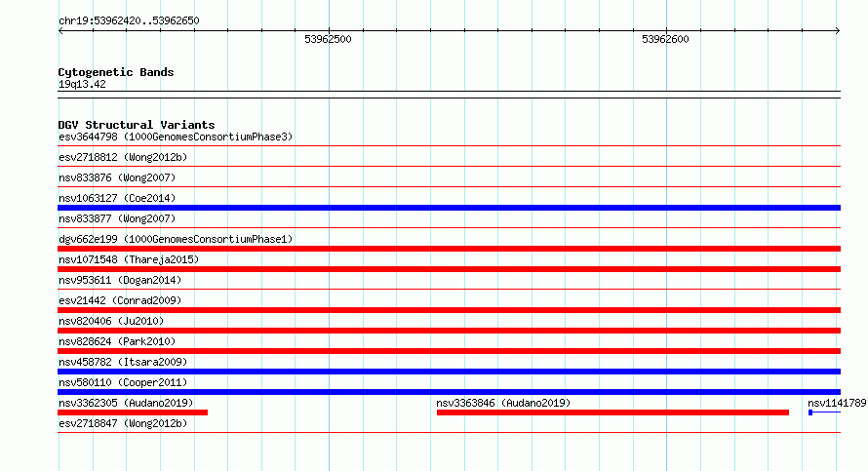Open dgv662e199 (1000GenomesConsortiumPhase1) label

point(176,239)
